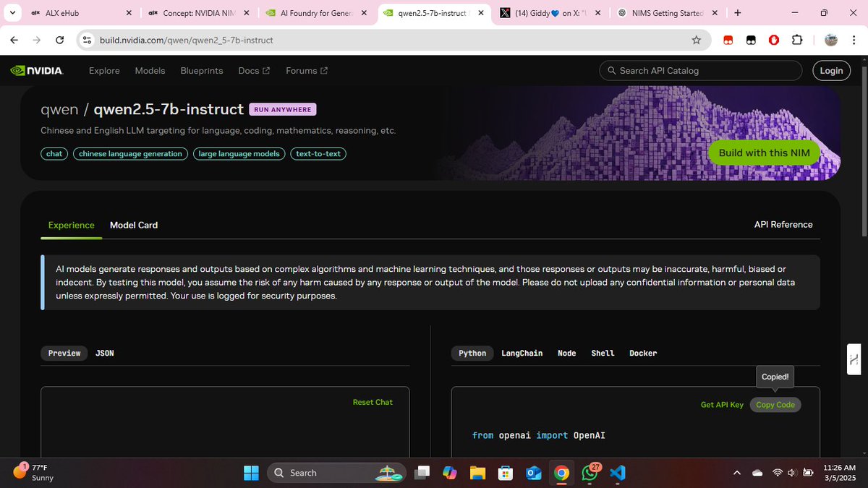
Task: Close the ALX eHub tab
Action: point(129,13)
